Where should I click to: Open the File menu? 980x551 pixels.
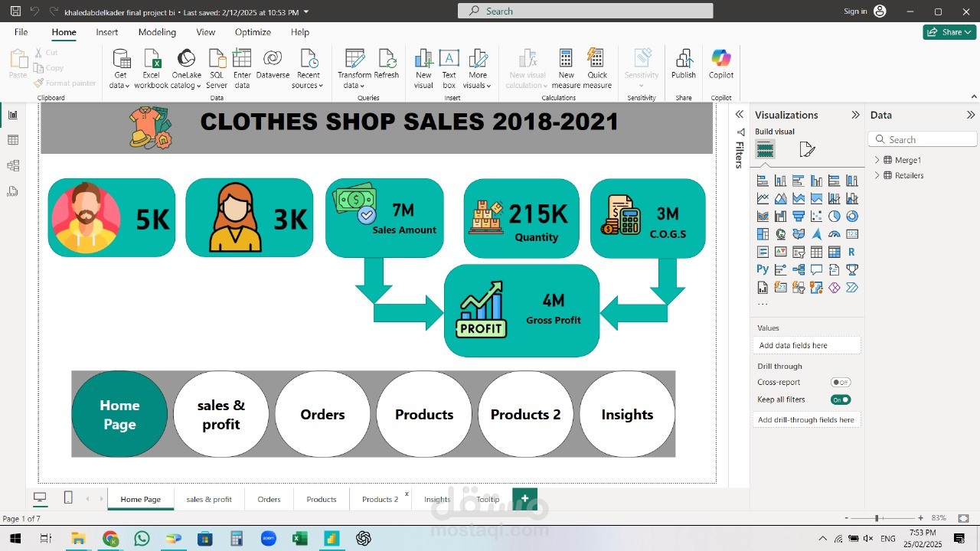tap(21, 32)
